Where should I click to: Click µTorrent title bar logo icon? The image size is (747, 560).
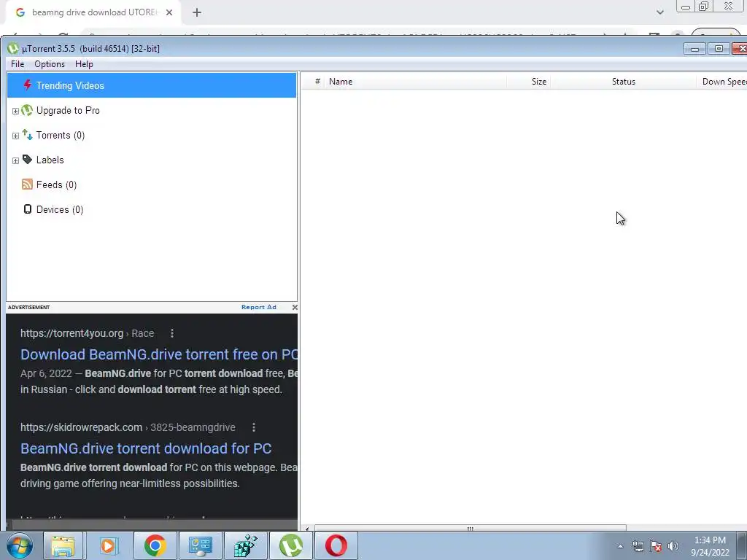click(13, 48)
